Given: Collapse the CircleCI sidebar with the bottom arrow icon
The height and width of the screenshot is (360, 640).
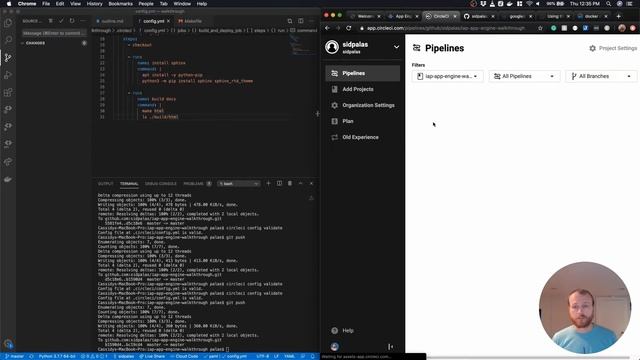Looking at the screenshot, I should point(390,347).
